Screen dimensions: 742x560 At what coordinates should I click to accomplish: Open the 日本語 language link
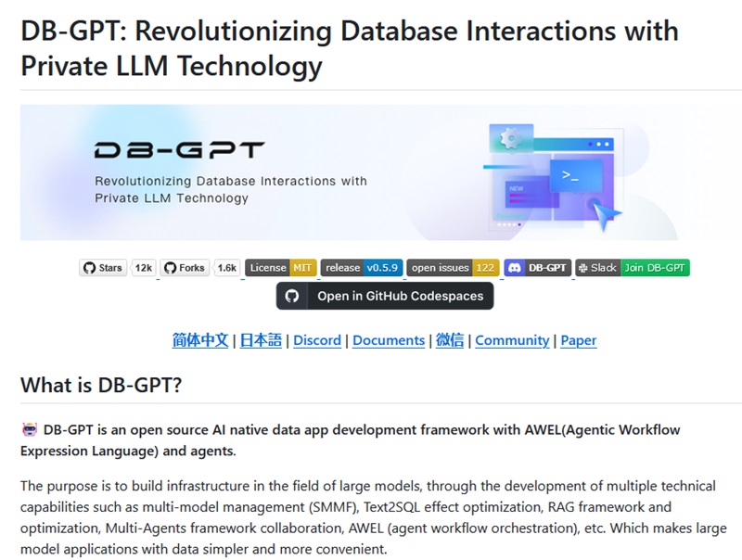(x=261, y=340)
